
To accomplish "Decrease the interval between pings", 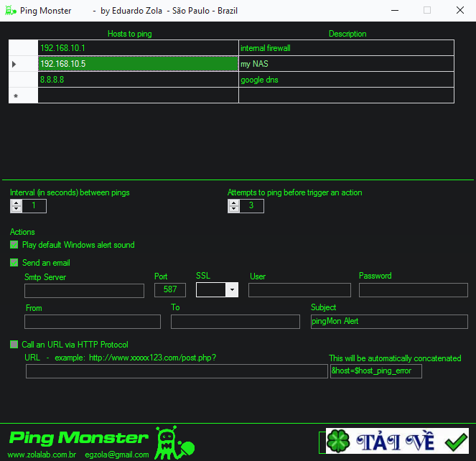I will (x=17, y=209).
